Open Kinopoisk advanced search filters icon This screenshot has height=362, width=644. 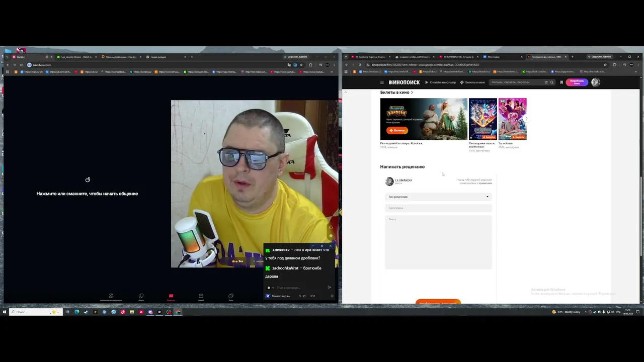[x=546, y=82]
